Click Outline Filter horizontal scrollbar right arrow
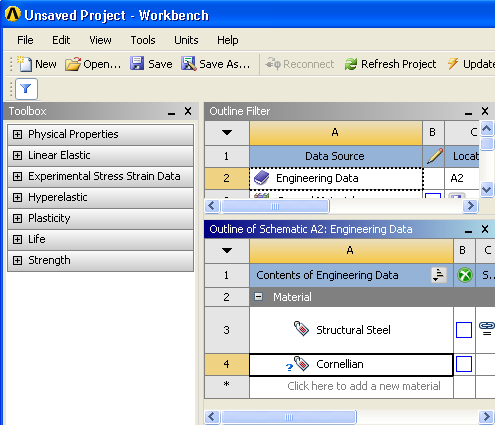Screen dimensions: 495x425 click(x=470, y=206)
